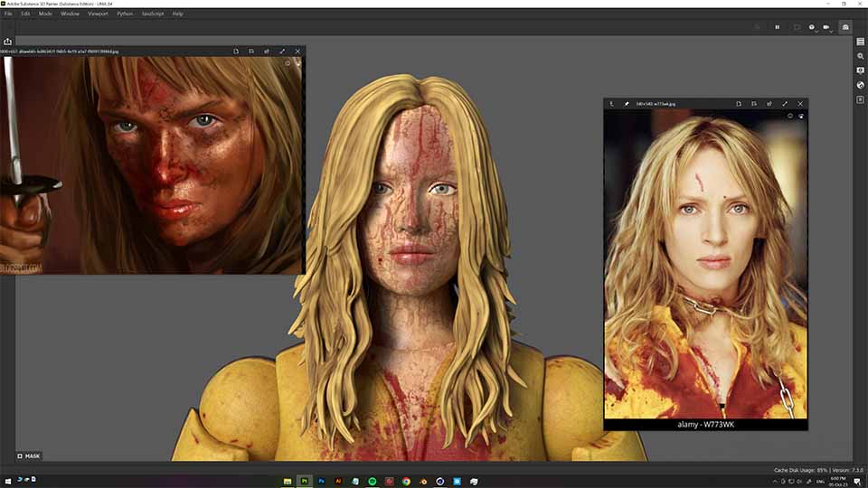Image resolution: width=868 pixels, height=488 pixels.
Task: Open File Explorer from the taskbar
Action: point(288,482)
